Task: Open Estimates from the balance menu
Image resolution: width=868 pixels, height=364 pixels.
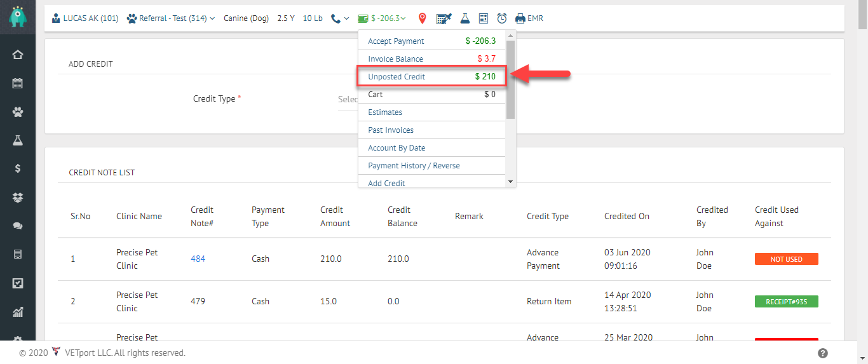Action: pos(432,112)
